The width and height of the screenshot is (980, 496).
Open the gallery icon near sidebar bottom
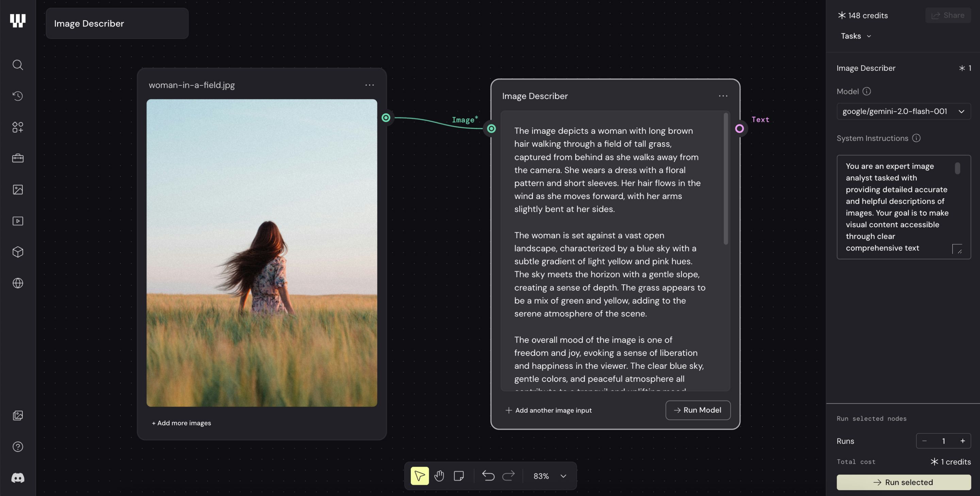[x=17, y=415]
